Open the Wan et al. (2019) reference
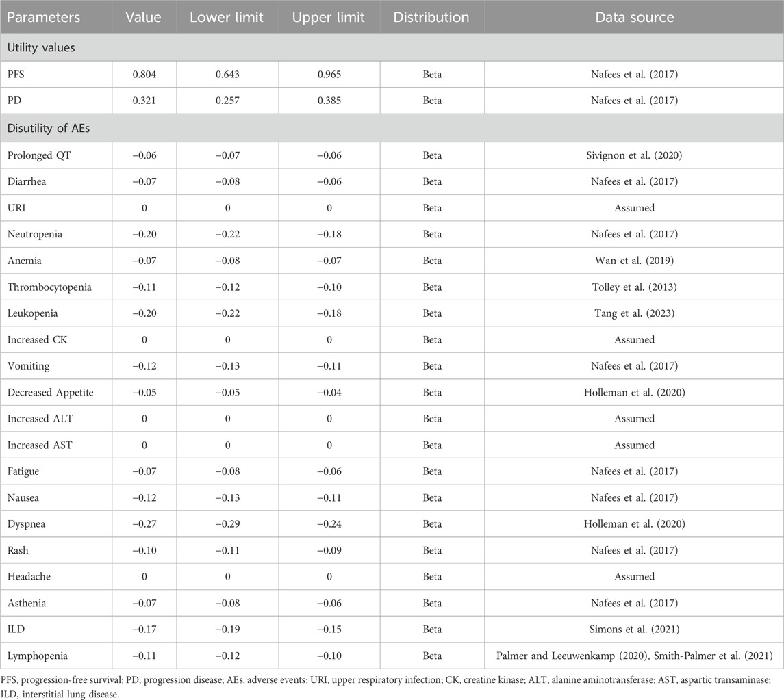 click(x=633, y=261)
